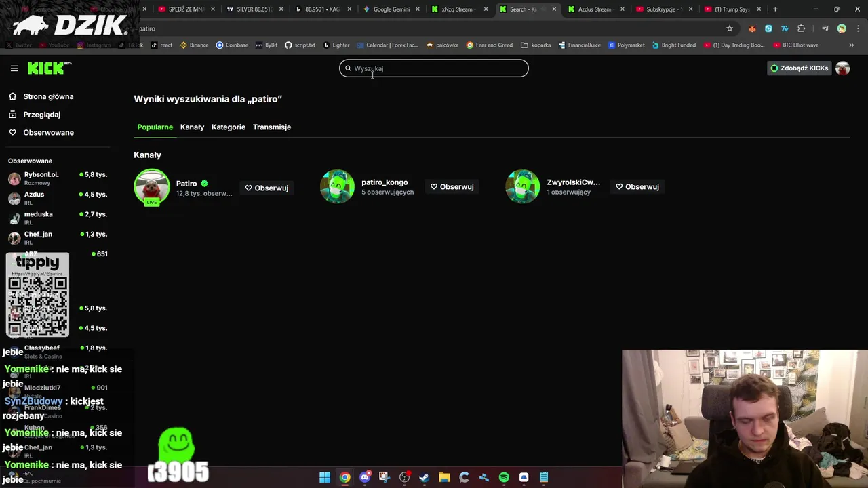This screenshot has height=488, width=868.
Task: Expand the bookmarks overflow chevron
Action: [x=851, y=45]
